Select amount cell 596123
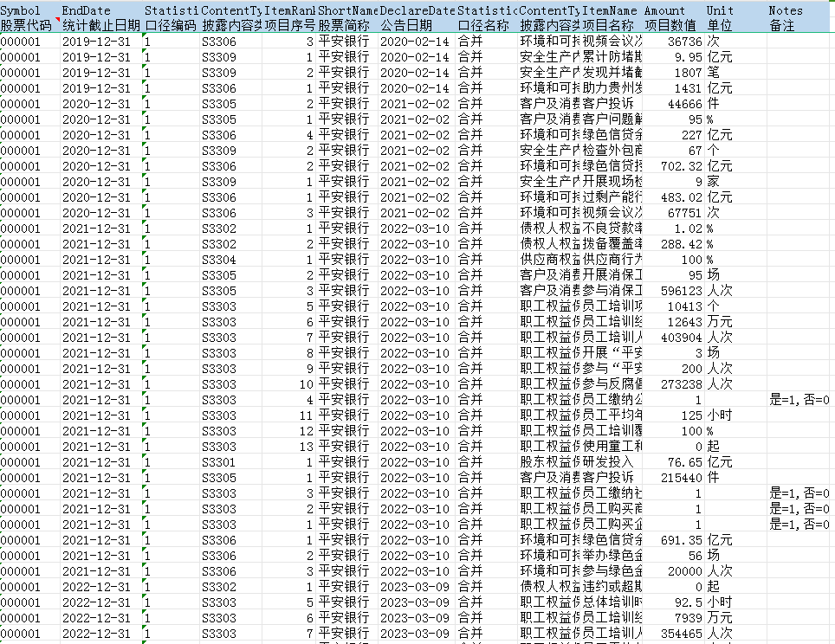The height and width of the screenshot is (644, 835). (x=674, y=291)
